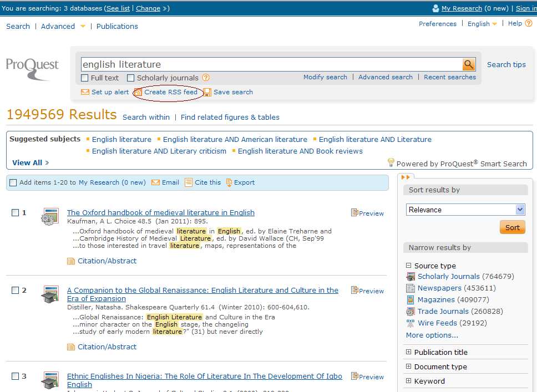
Task: Click the Newspapers source type icon
Action: (x=411, y=288)
